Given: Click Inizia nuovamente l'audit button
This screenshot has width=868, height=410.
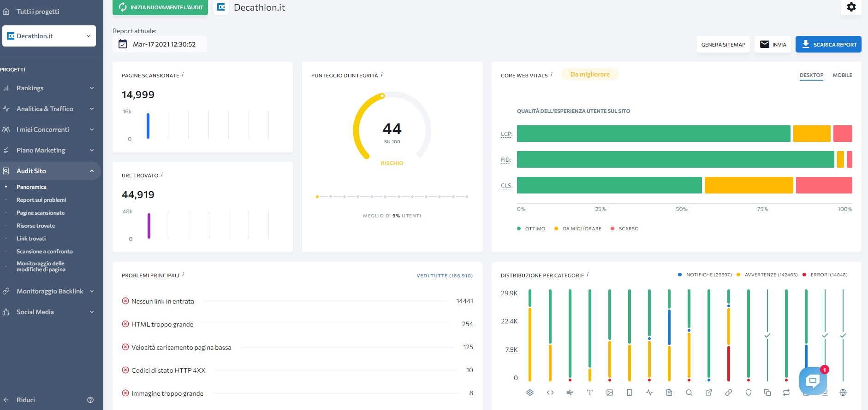Looking at the screenshot, I should tap(160, 7).
